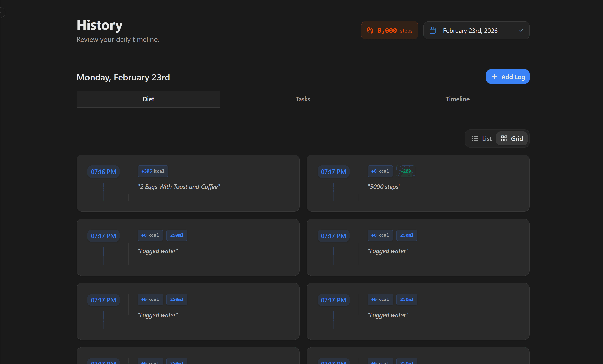Viewport: 603px width, 364px height.
Task: Click a 250ml badge on a water log
Action: (176, 235)
